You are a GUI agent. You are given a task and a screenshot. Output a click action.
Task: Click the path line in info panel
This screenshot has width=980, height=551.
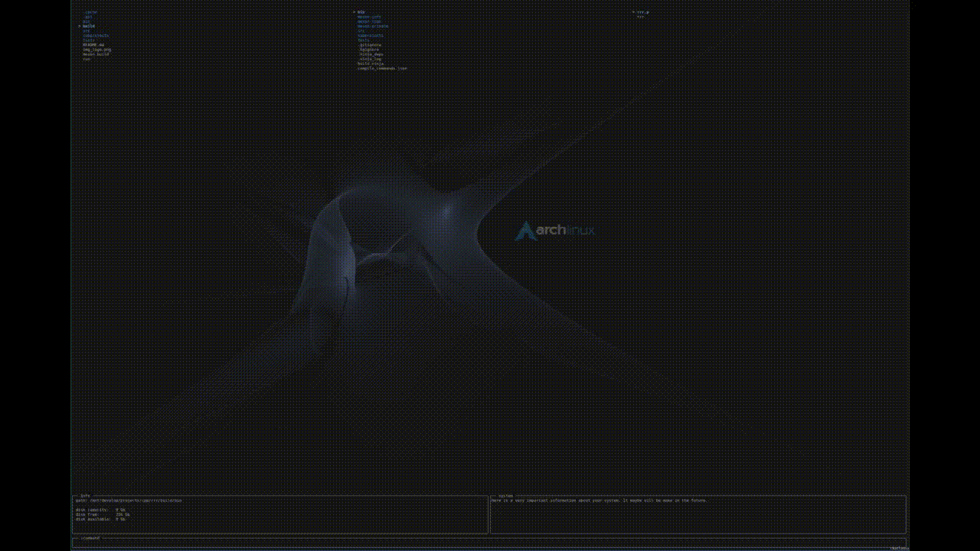129,500
